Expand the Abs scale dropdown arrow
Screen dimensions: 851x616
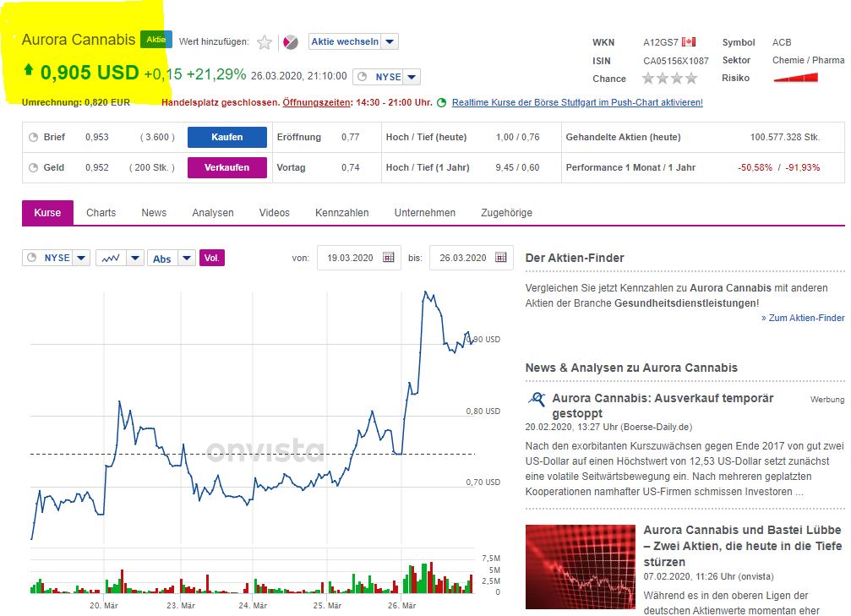click(x=187, y=258)
